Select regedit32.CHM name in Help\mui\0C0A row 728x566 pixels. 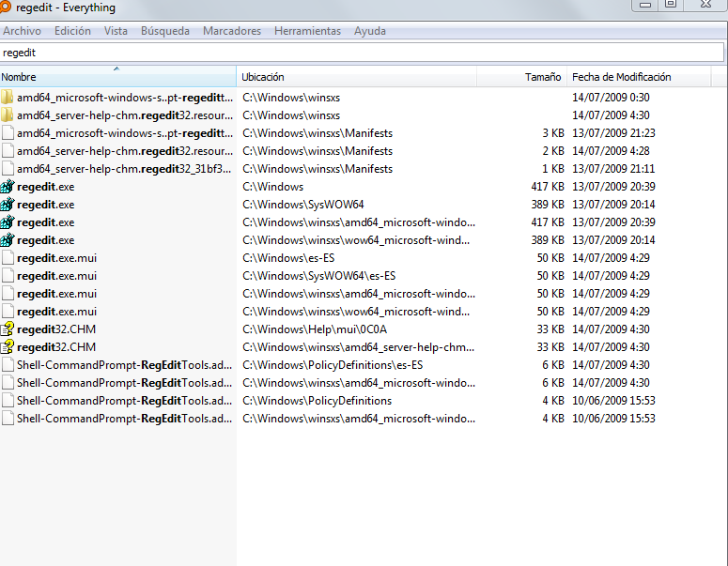[x=56, y=329]
